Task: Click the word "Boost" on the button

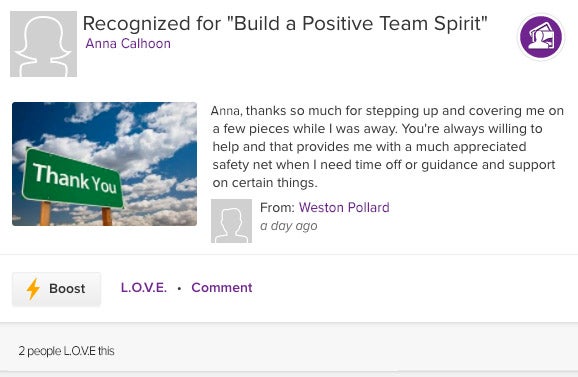Action: (67, 289)
